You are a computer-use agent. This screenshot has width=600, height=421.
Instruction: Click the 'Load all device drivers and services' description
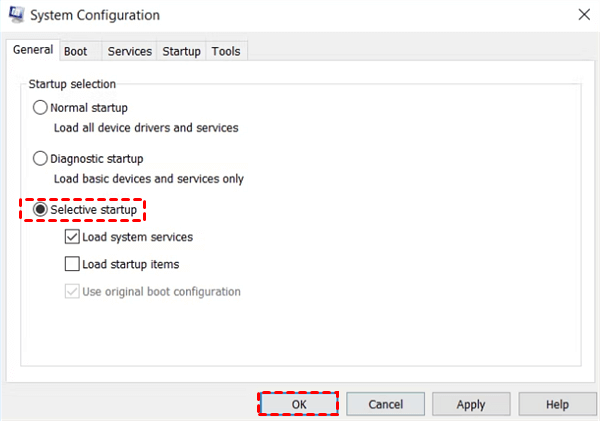146,127
